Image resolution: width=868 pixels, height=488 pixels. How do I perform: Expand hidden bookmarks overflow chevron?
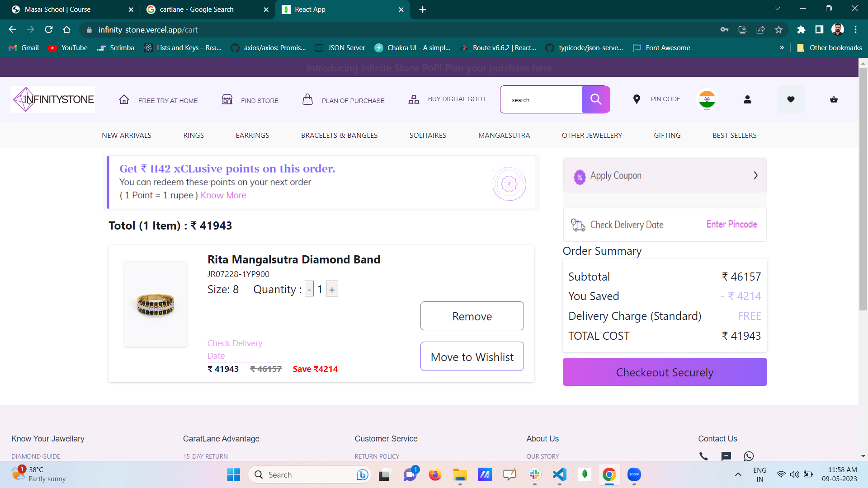tap(782, 47)
